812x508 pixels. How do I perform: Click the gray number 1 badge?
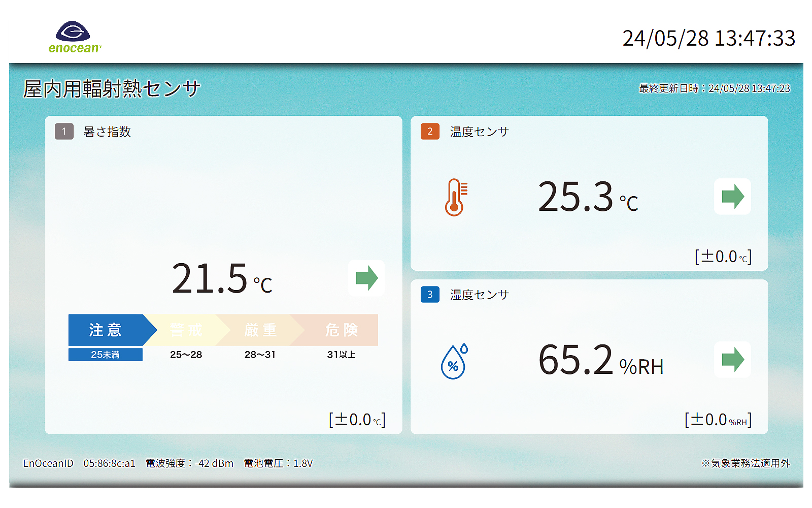pyautogui.click(x=64, y=132)
